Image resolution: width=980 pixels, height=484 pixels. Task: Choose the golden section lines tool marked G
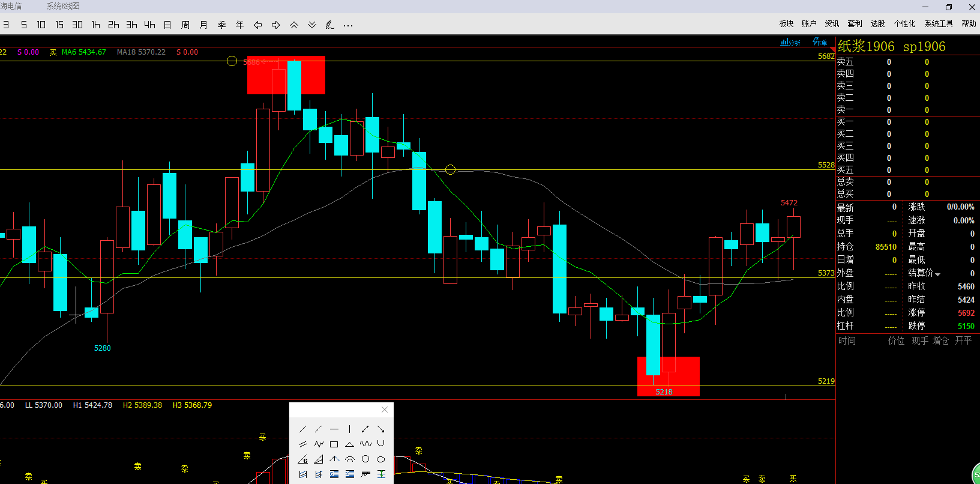coord(334,474)
